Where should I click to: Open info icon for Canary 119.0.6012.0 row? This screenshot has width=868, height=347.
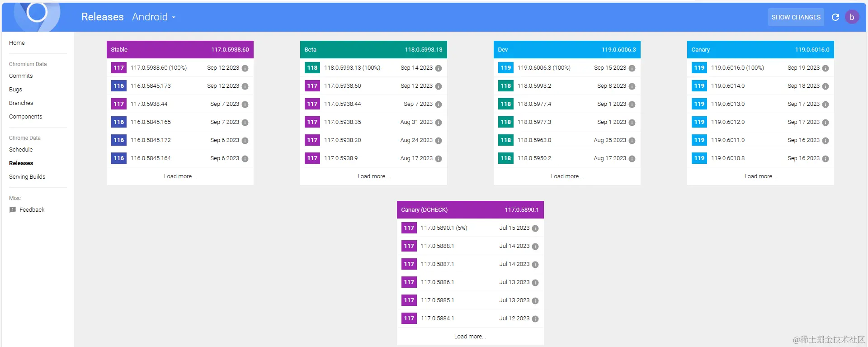[826, 123]
